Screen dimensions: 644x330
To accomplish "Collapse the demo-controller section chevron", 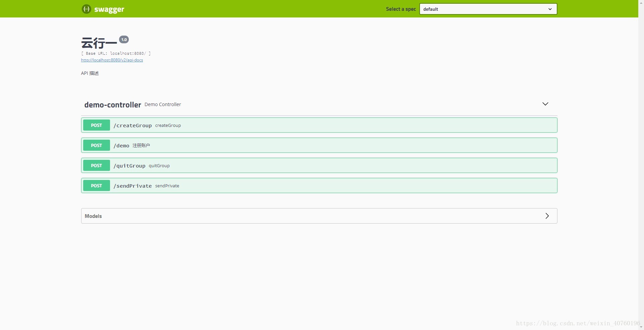I will (x=545, y=104).
